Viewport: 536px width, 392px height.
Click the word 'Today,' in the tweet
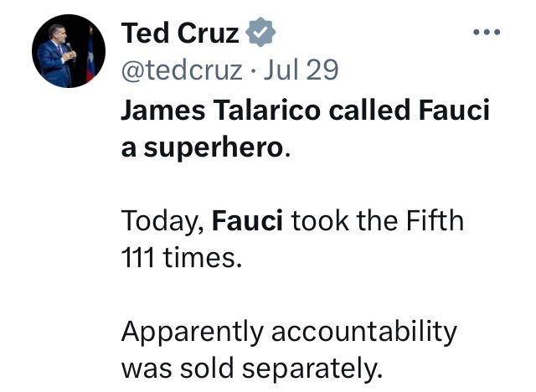(163, 221)
